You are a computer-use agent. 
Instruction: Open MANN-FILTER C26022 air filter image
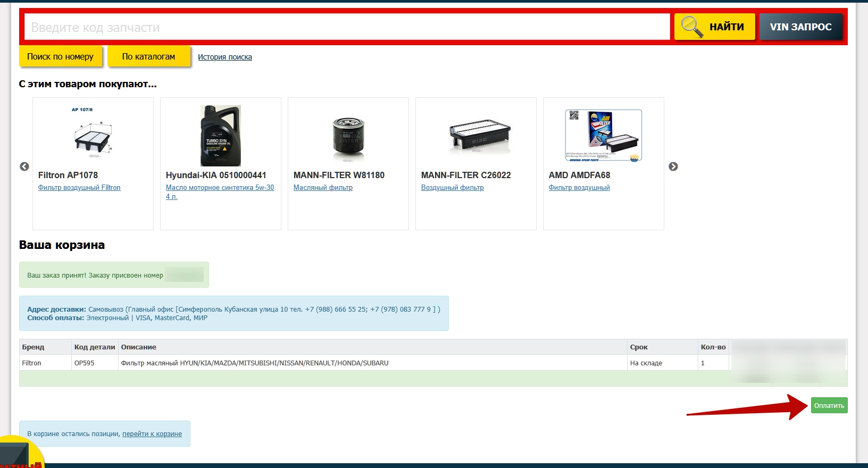(479, 136)
